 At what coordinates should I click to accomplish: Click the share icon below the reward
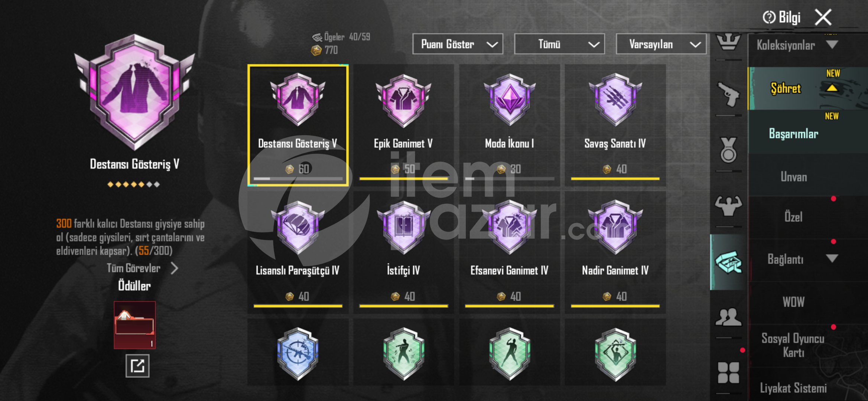[x=137, y=366]
